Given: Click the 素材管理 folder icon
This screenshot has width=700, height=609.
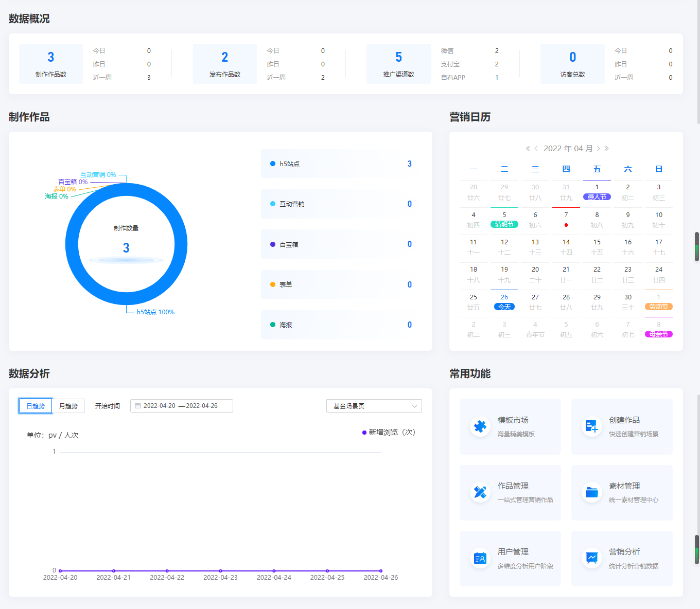Looking at the screenshot, I should (592, 492).
